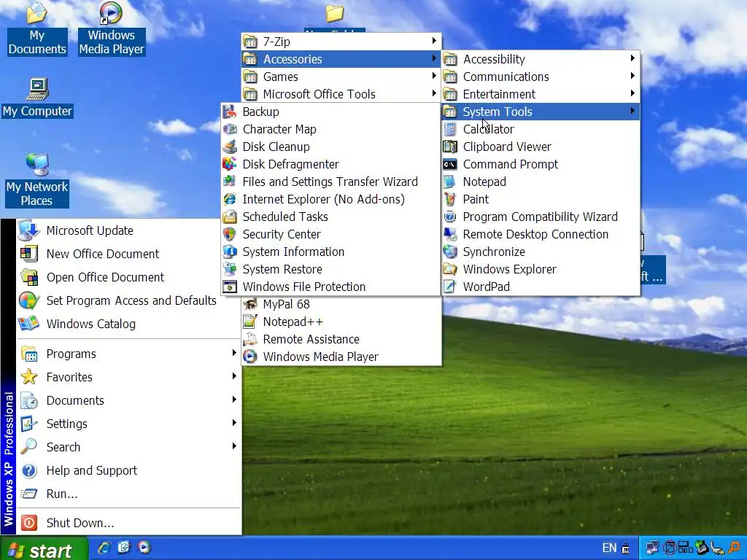Open Scheduled Tasks
747x560 pixels.
pos(330,217)
